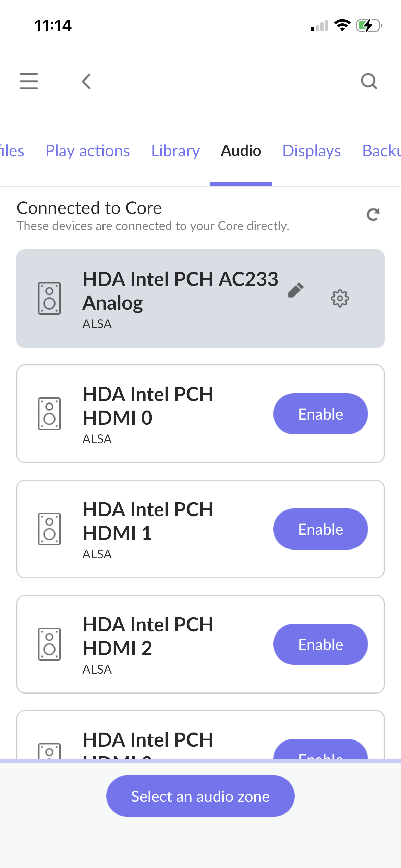
Task: Select the Audio tab
Action: pos(241,151)
